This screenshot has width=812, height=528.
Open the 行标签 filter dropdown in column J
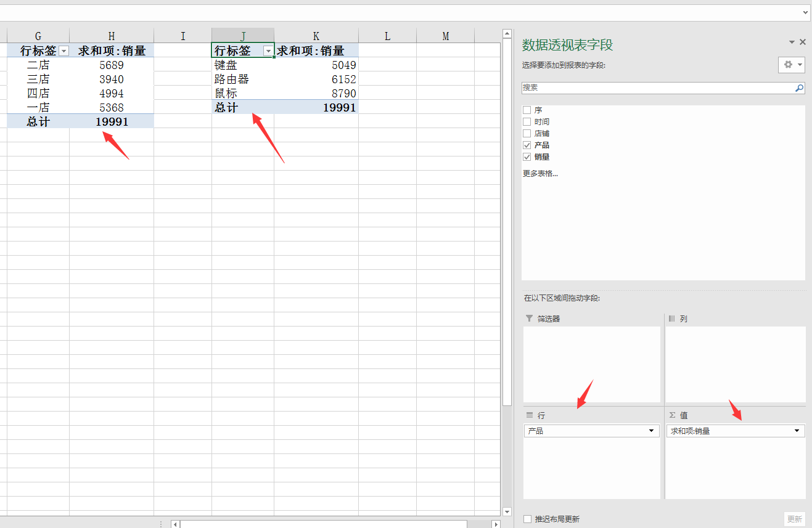click(x=268, y=51)
